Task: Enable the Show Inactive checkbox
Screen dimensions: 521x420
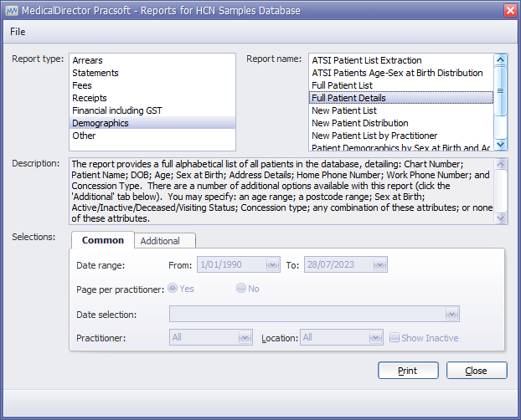Action: pyautogui.click(x=395, y=338)
